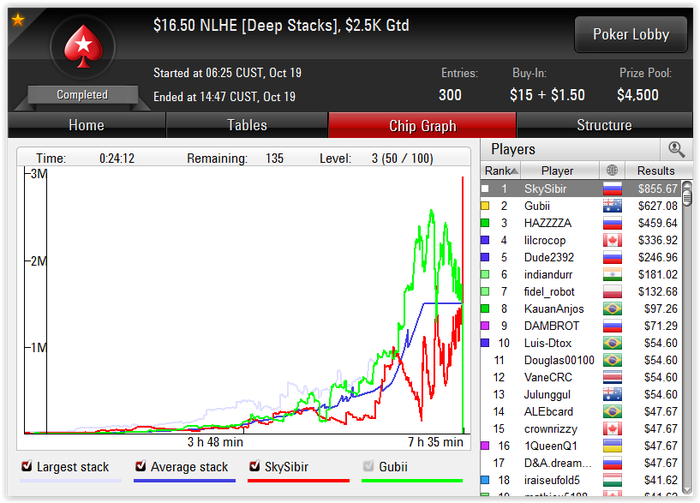Click the favorite star icon
The height and width of the screenshot is (503, 700).
pos(18,20)
